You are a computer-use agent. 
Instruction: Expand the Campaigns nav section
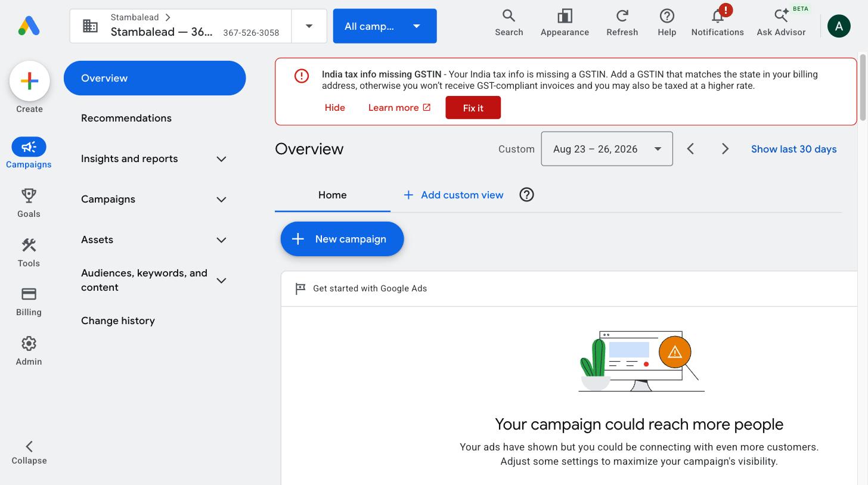click(x=221, y=200)
